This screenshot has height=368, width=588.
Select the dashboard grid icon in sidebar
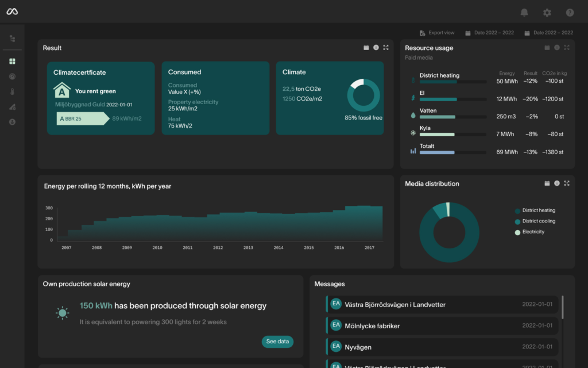(12, 62)
